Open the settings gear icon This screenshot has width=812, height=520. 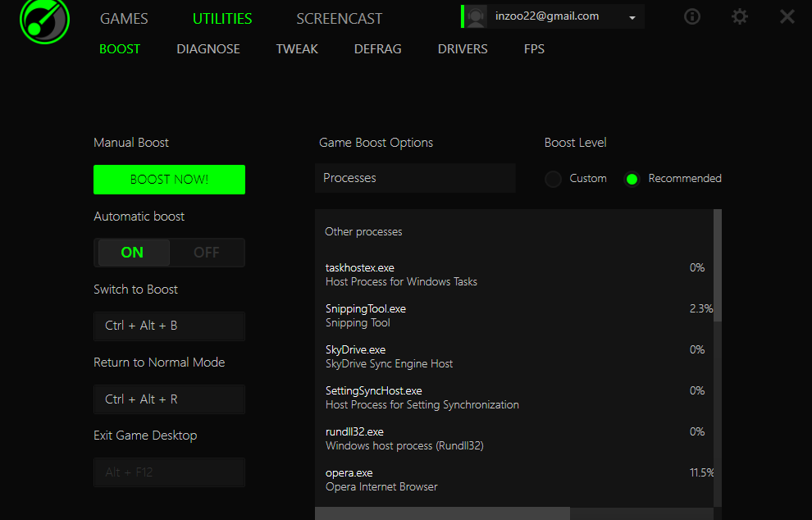pos(740,16)
